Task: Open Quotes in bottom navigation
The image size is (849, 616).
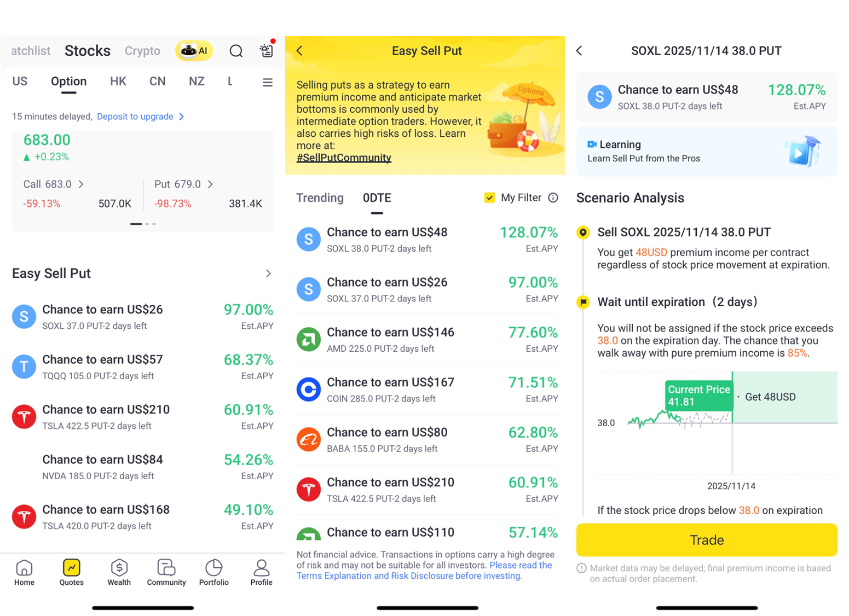Action: [72, 573]
